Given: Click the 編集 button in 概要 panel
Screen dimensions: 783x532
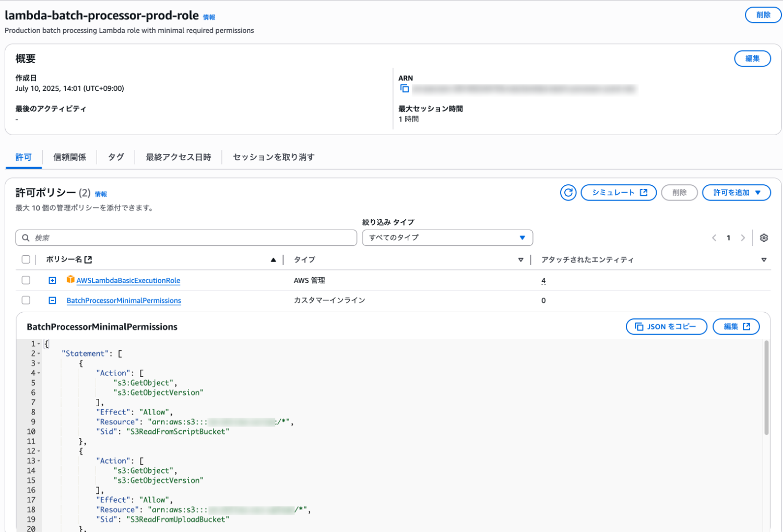Looking at the screenshot, I should pos(752,58).
